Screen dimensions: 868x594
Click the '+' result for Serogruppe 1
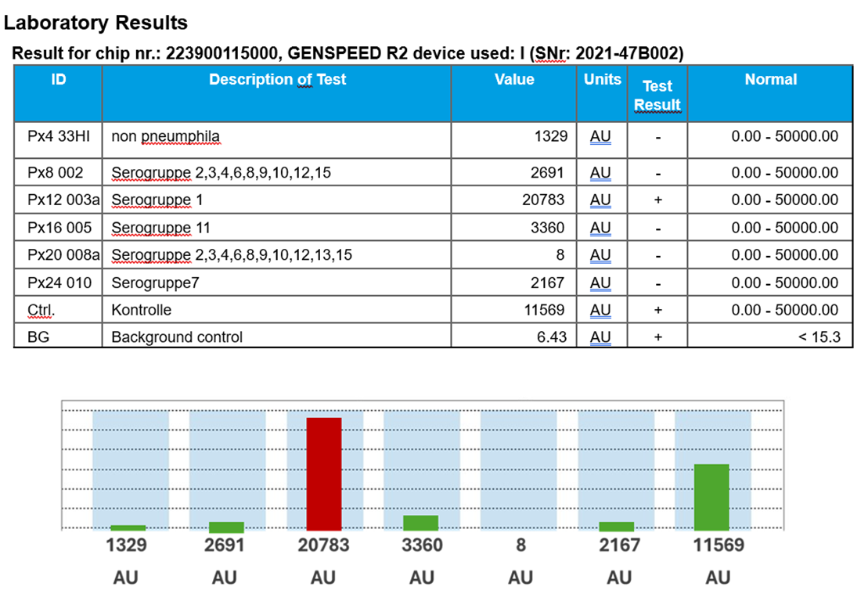coord(657,200)
